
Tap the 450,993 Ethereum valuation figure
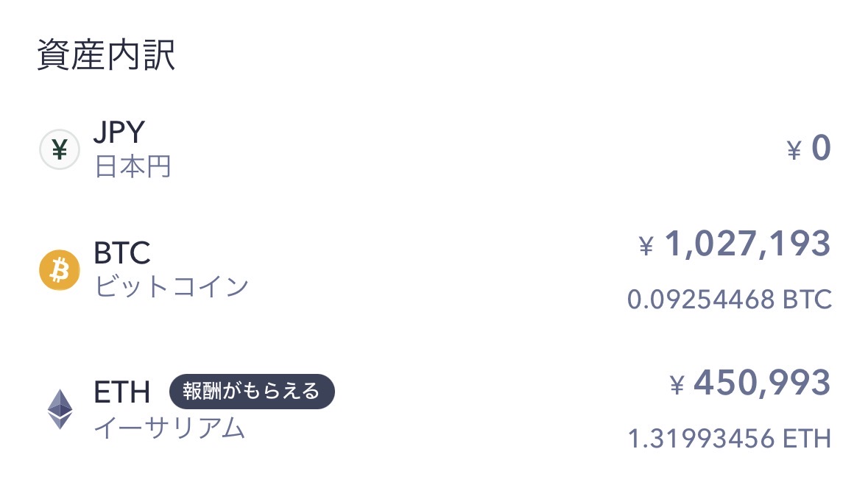click(x=762, y=382)
